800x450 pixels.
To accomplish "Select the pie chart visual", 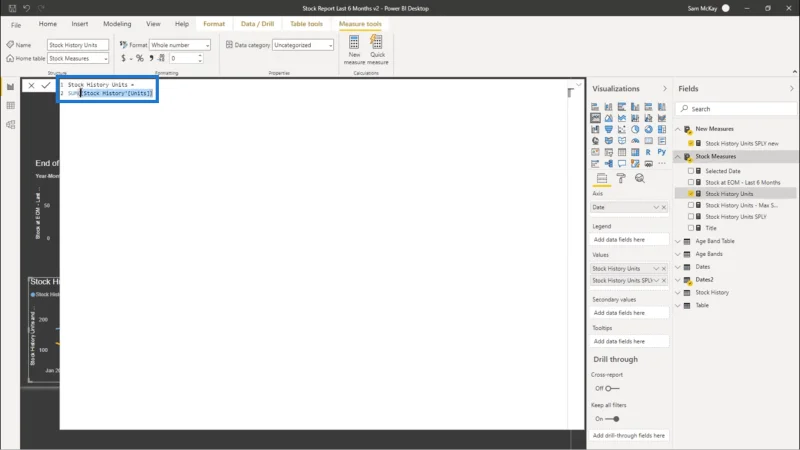I will [x=635, y=129].
